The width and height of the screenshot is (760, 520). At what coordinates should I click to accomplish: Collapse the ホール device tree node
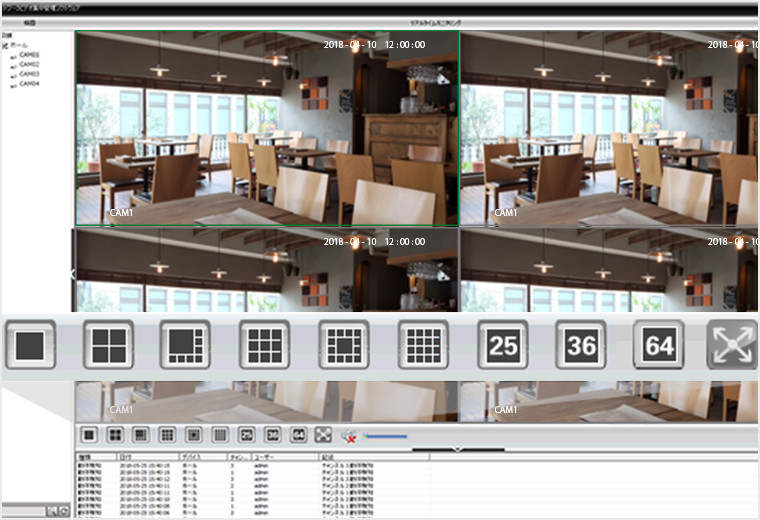[x=5, y=45]
